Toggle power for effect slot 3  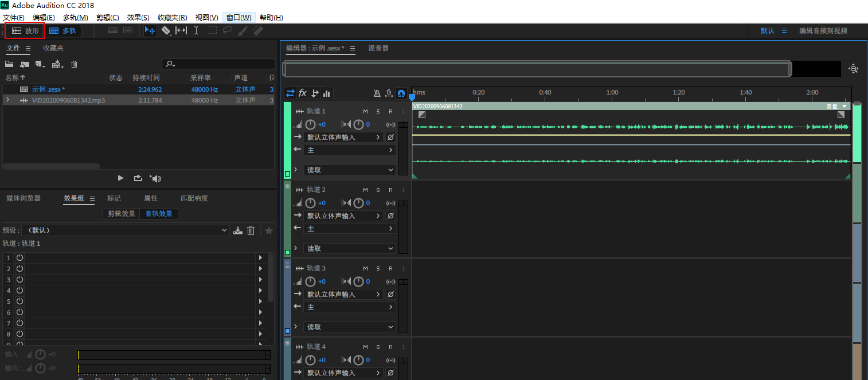(x=19, y=280)
